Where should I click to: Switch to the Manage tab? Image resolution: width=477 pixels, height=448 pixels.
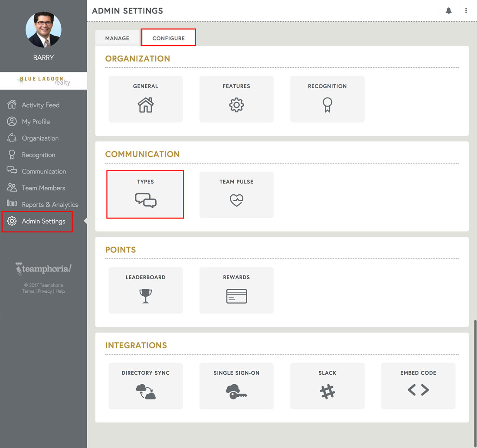click(117, 38)
